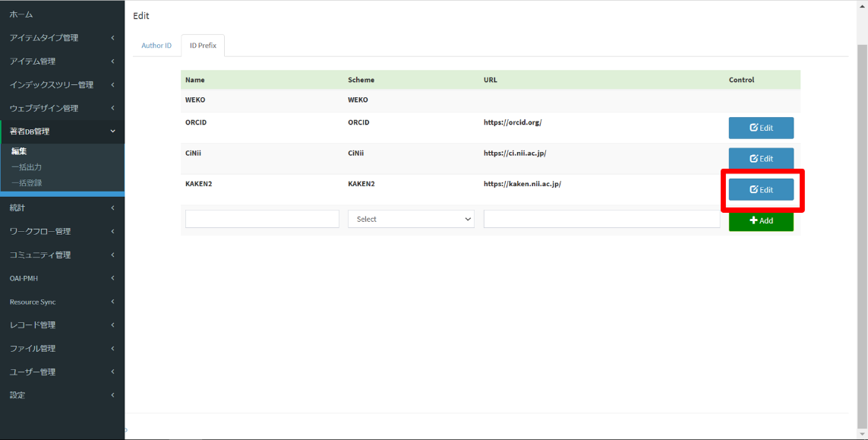The height and width of the screenshot is (440, 868).
Task: Expand the 統計 sidebar menu
Action: pyautogui.click(x=17, y=207)
